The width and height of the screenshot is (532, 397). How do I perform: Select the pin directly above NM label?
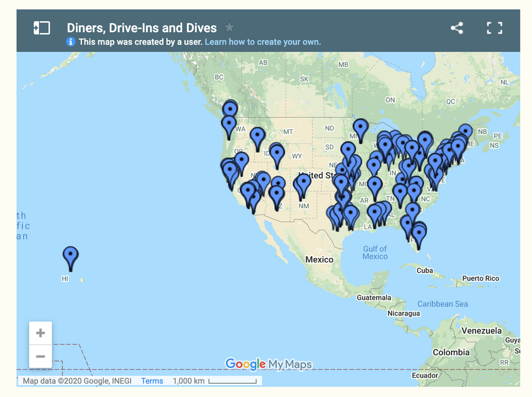[303, 185]
